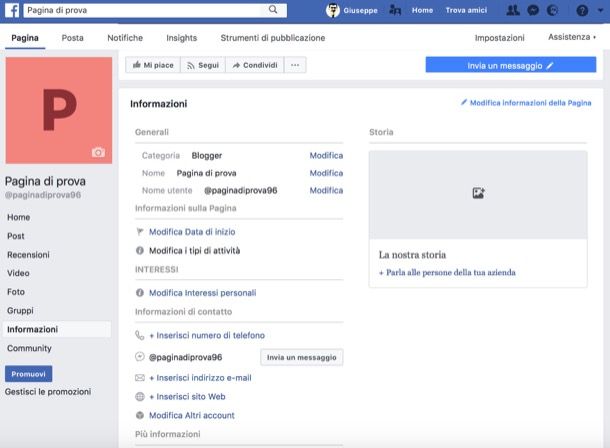Open Giuseppe's profile avatar
The height and width of the screenshot is (448, 610).
tap(333, 10)
